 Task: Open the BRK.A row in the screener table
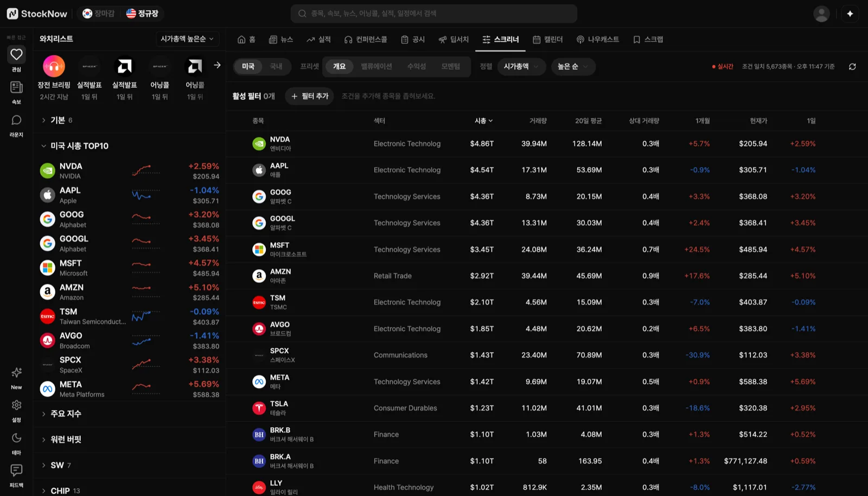(x=547, y=461)
